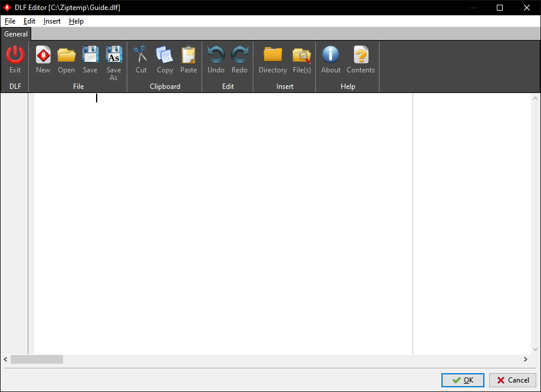Undo the last edit
Screen dimensions: 541x392
(216, 55)
